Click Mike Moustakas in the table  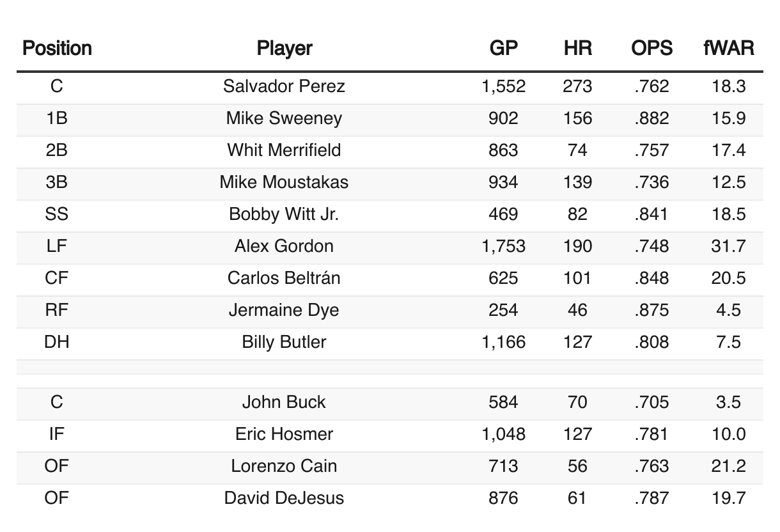click(284, 182)
